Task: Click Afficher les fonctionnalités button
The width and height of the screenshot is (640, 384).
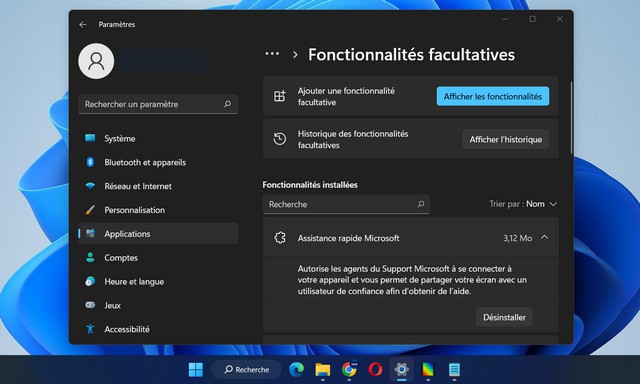Action: pos(493,96)
